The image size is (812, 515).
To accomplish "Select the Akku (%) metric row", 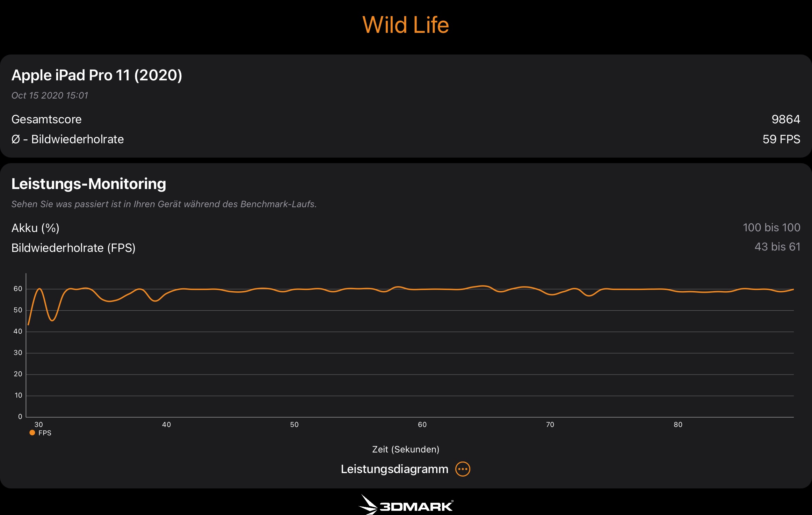I will pyautogui.click(x=35, y=228).
